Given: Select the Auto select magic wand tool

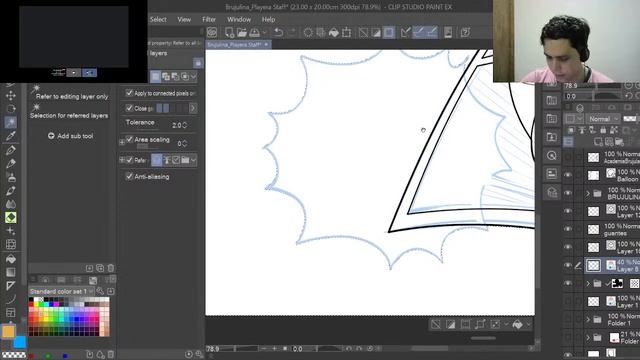Looking at the screenshot, I should 11,122.
